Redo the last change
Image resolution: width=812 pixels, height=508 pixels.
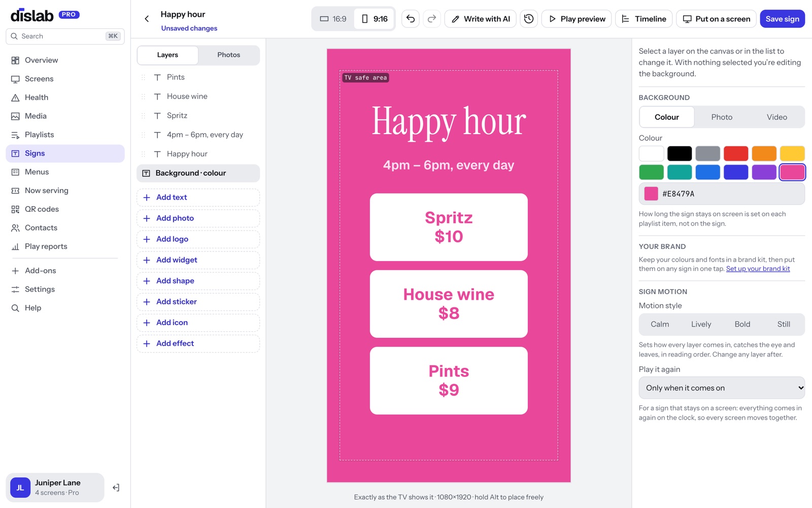[x=432, y=19]
